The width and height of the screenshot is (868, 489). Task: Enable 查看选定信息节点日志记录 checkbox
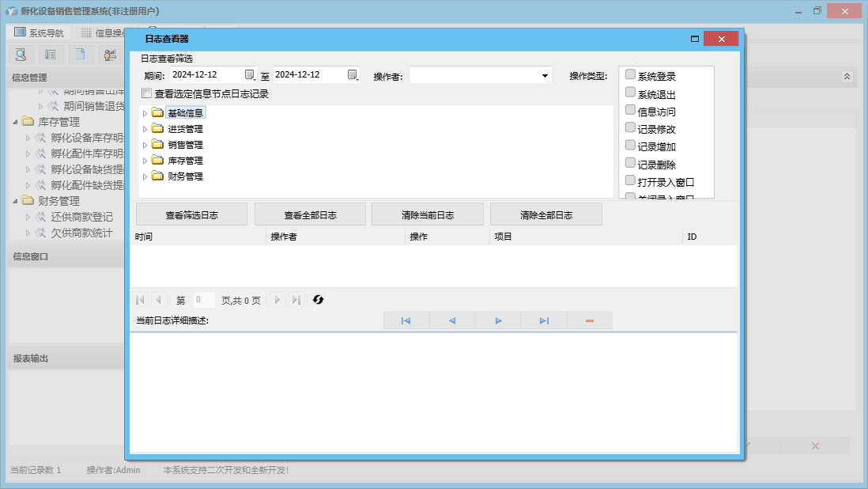click(x=147, y=93)
